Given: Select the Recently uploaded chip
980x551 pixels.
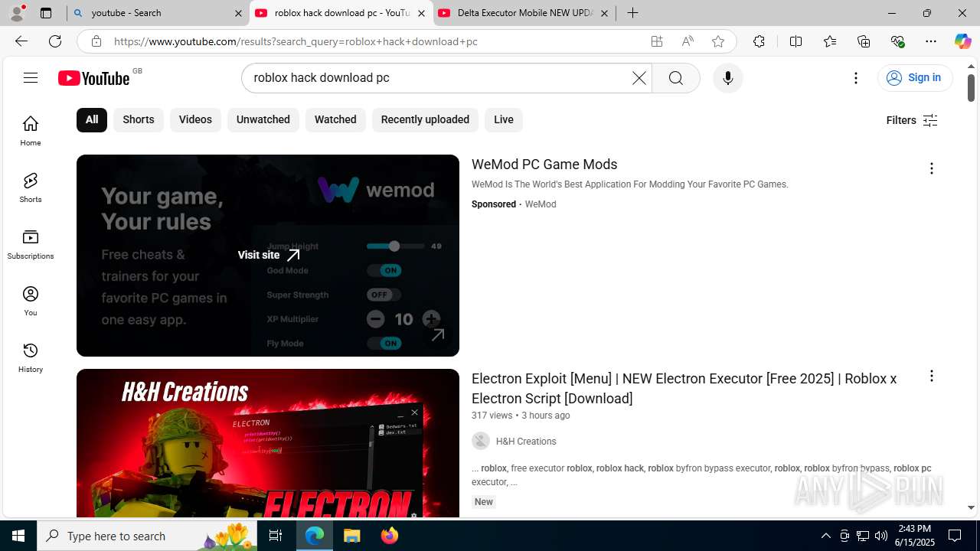Looking at the screenshot, I should 425,119.
